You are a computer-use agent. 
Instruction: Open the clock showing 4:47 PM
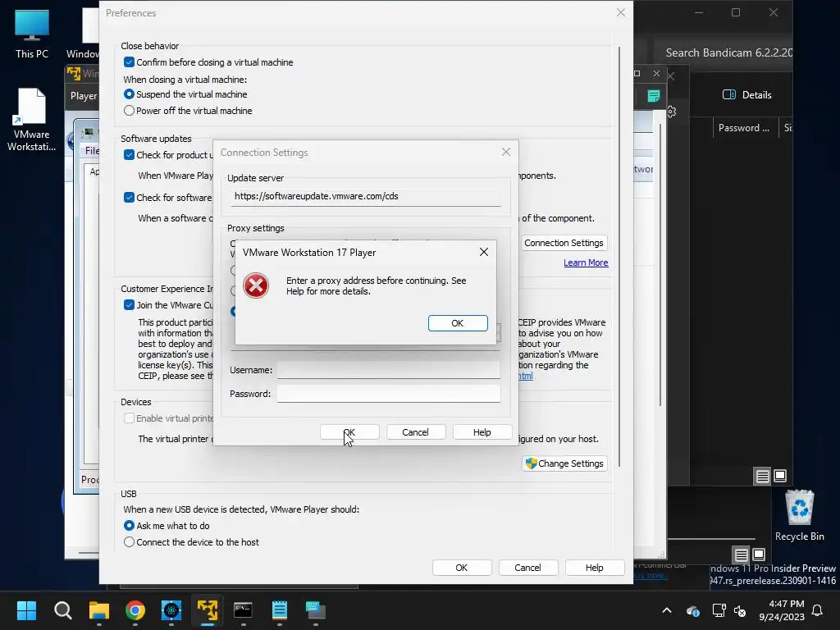[x=782, y=610]
